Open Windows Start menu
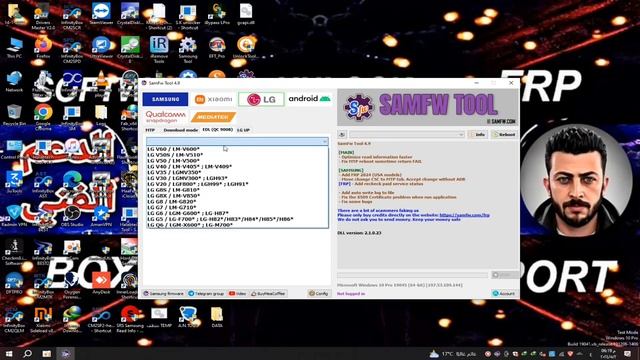The width and height of the screenshot is (640, 360). pos(9,353)
